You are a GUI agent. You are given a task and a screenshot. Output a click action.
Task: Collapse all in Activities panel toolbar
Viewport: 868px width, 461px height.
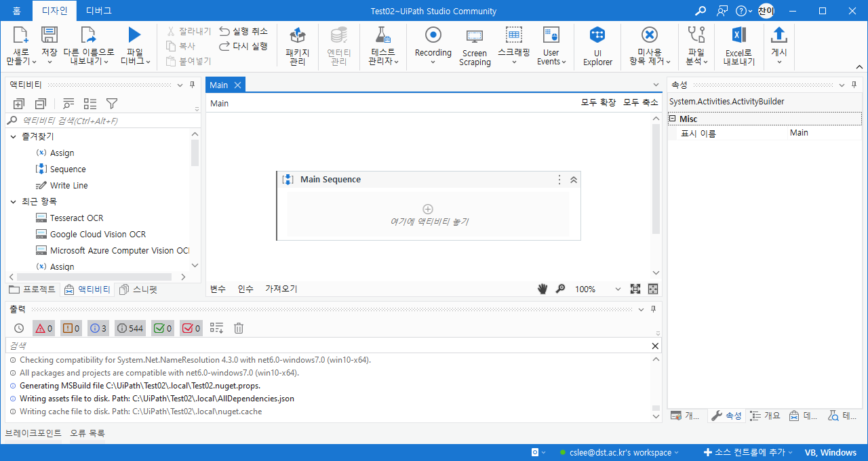pos(41,104)
